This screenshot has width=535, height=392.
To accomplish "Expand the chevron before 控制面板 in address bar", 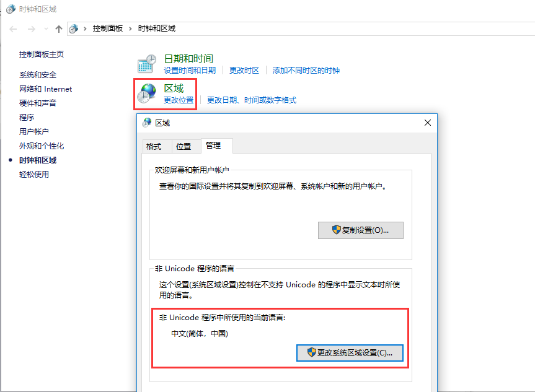I will pos(85,28).
